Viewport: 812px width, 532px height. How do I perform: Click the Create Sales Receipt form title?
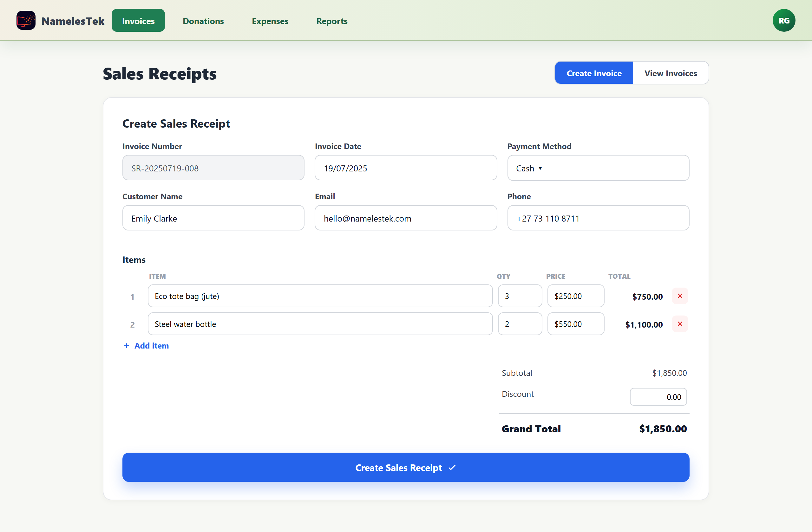[176, 123]
